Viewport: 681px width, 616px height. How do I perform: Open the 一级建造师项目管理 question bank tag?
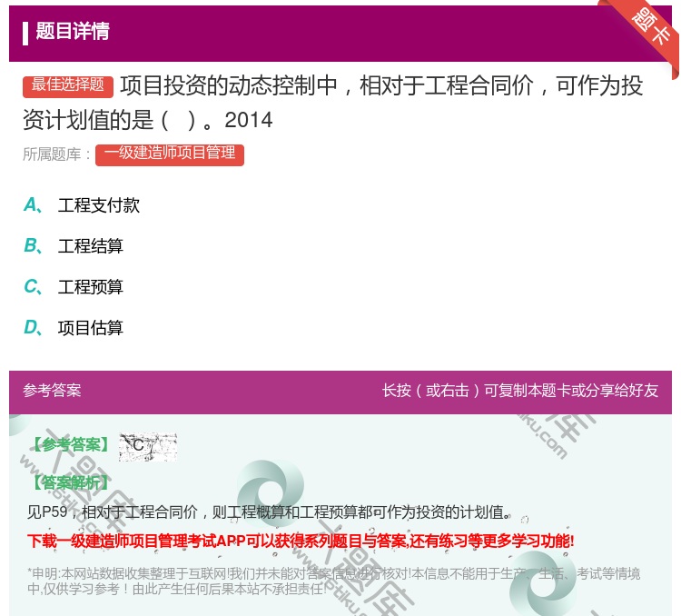click(170, 154)
